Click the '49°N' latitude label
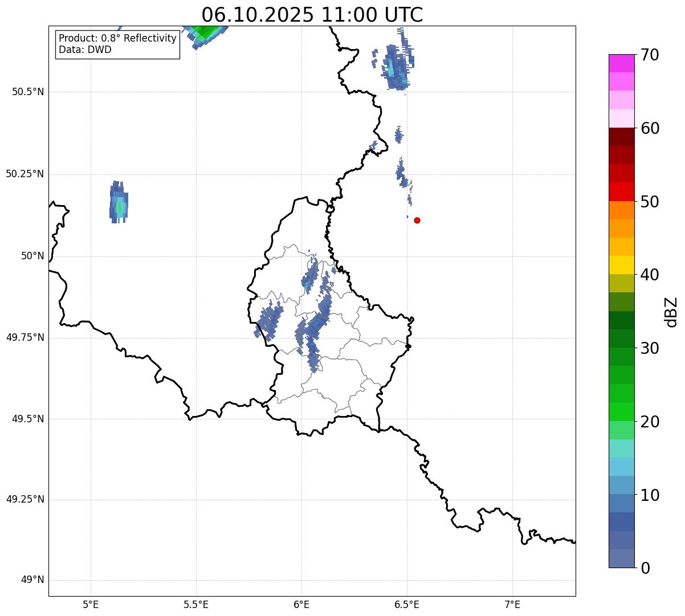The width and height of the screenshot is (685, 616). pos(32,580)
